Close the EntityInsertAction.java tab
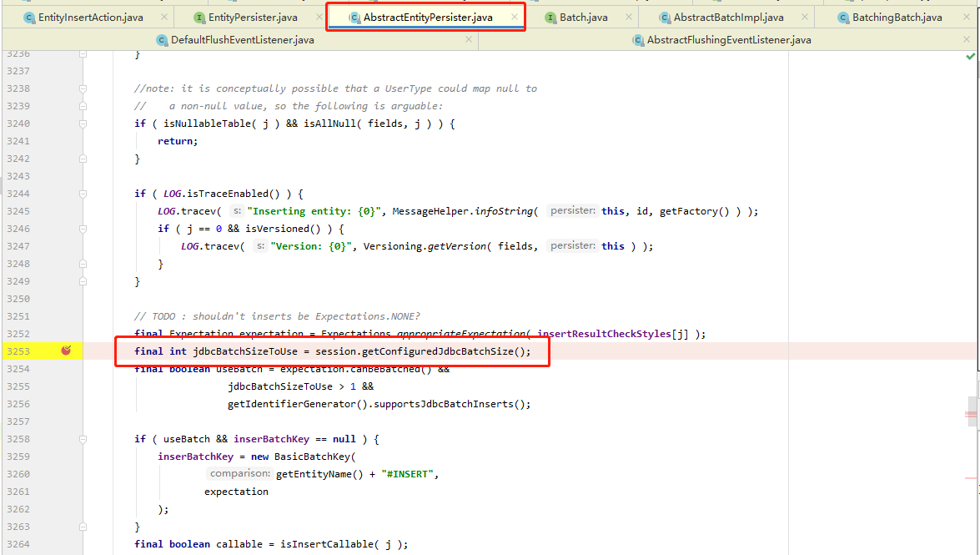Viewport: 980px width, 555px height. [163, 17]
